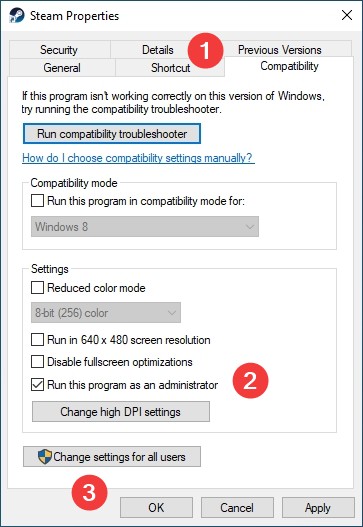Open Change high DPI settings

(x=121, y=411)
